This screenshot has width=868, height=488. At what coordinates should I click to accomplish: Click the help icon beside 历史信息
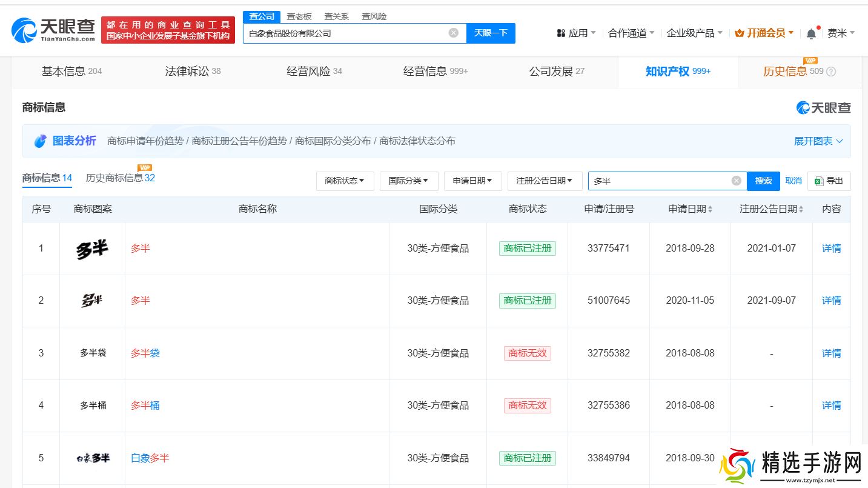pos(831,72)
